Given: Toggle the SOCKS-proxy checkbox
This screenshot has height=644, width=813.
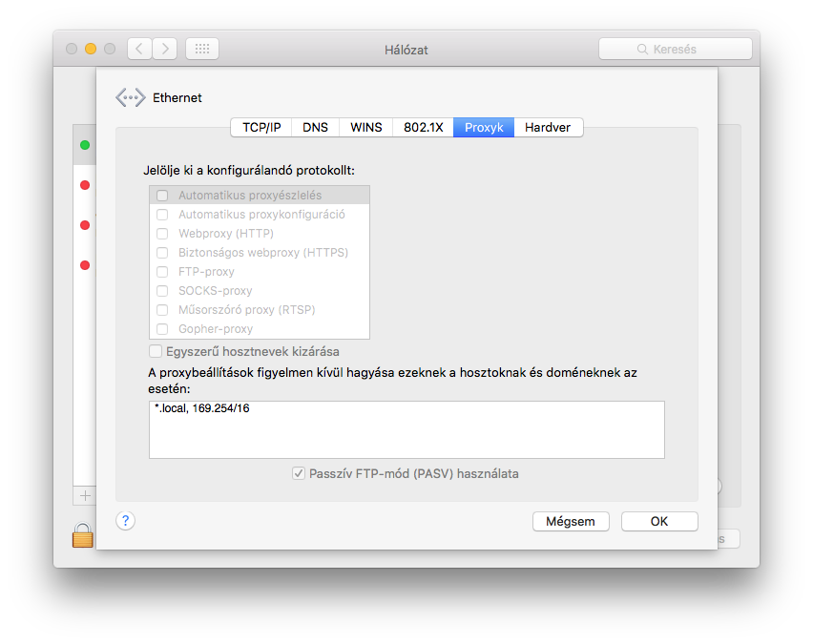Looking at the screenshot, I should (162, 291).
